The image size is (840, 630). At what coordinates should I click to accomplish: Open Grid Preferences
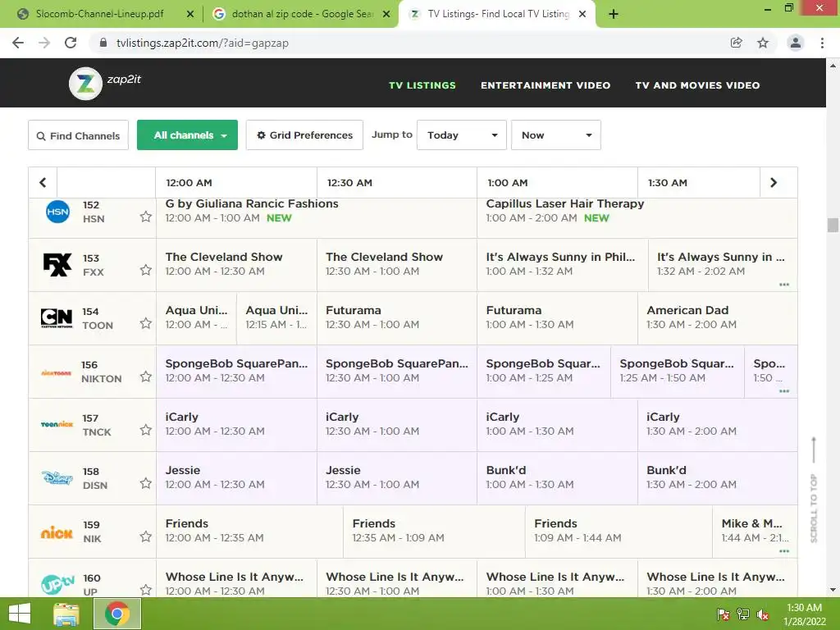[304, 135]
